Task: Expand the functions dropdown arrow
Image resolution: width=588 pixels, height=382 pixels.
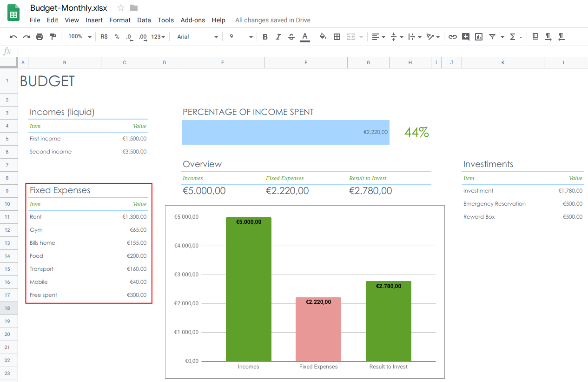Action: [x=521, y=37]
